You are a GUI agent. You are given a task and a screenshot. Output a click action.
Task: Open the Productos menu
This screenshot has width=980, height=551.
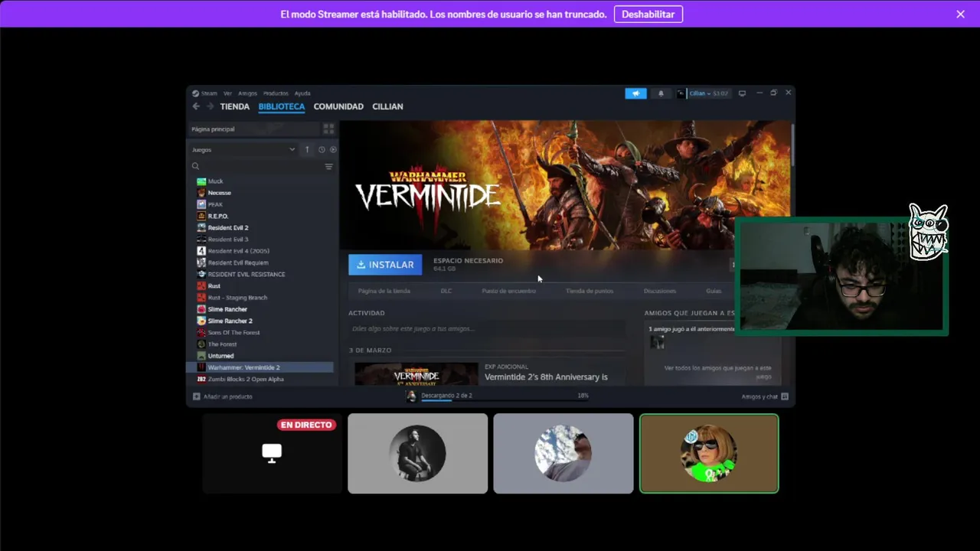(x=276, y=93)
